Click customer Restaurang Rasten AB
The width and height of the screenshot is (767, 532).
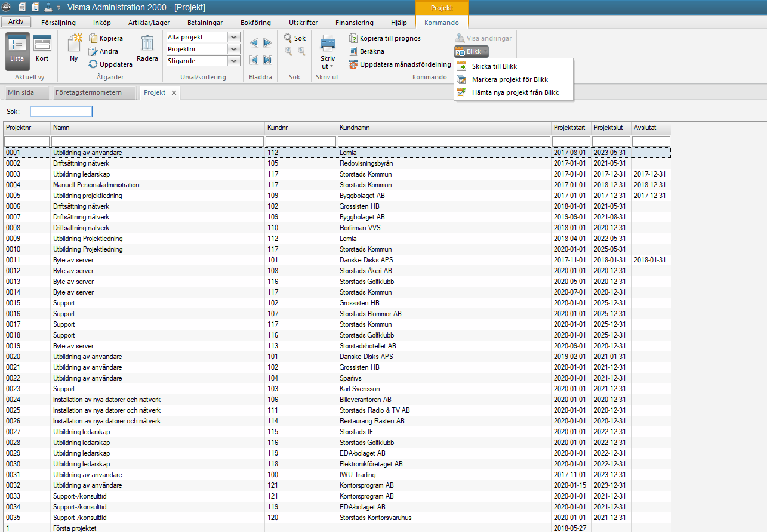pos(372,421)
